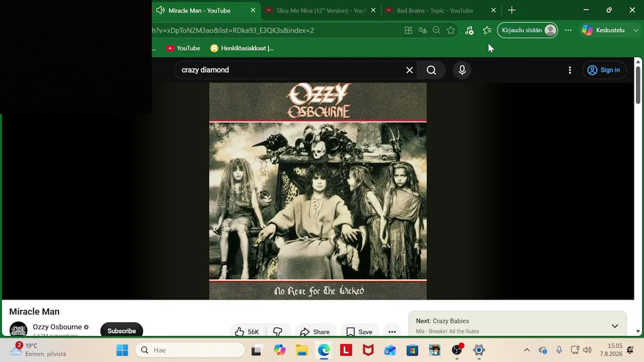The height and width of the screenshot is (362, 644).
Task: Launch Copilot from the taskbar
Action: point(279,350)
